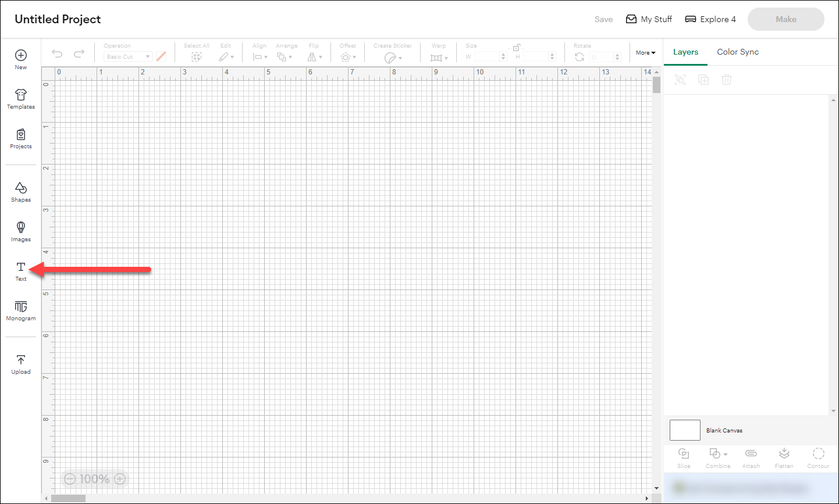The image size is (839, 504).
Task: Open the Templates panel
Action: pos(20,99)
